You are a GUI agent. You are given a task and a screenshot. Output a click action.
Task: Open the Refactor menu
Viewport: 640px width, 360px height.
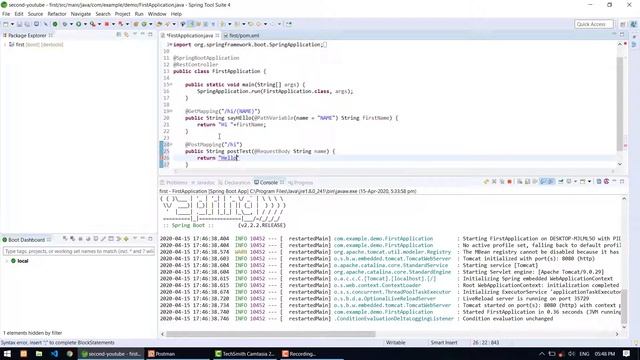(x=57, y=14)
